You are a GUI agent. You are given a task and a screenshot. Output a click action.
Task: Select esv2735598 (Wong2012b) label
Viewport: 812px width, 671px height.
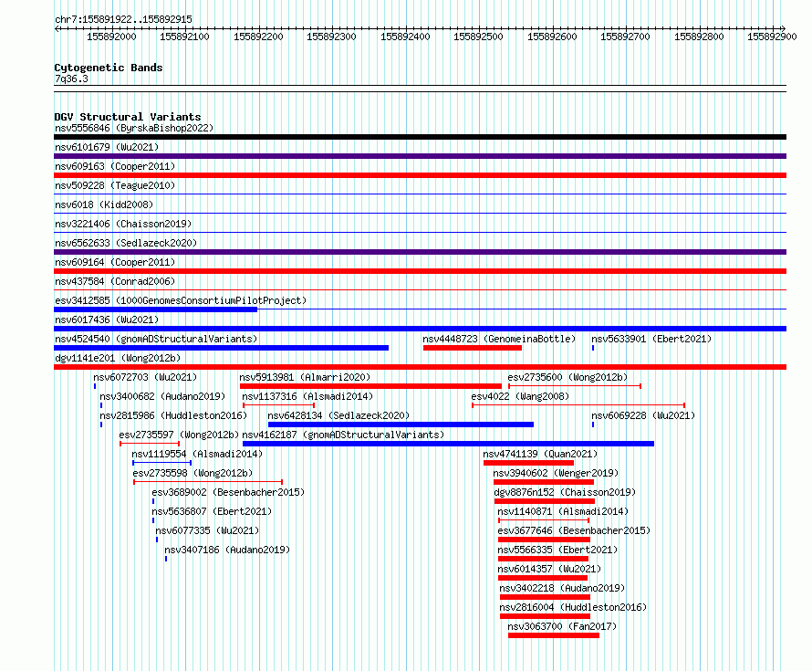point(193,473)
